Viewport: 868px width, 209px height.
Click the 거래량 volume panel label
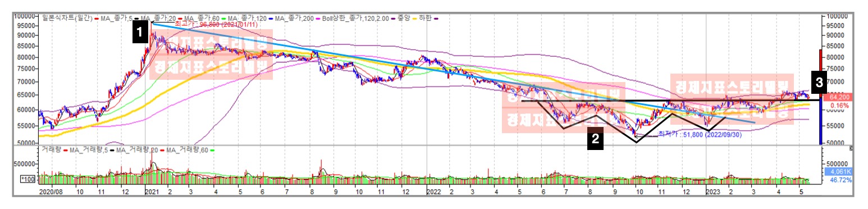pyautogui.click(x=52, y=150)
